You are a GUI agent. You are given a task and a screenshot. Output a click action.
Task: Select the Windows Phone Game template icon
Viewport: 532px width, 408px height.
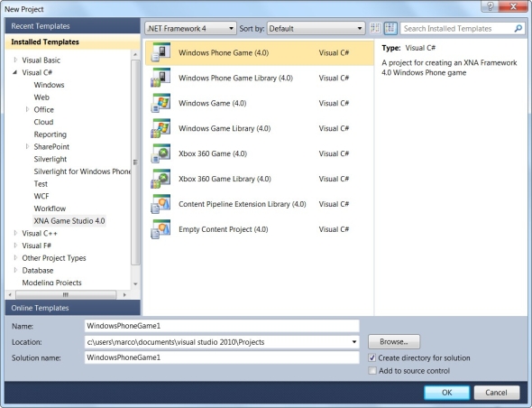pyautogui.click(x=161, y=52)
